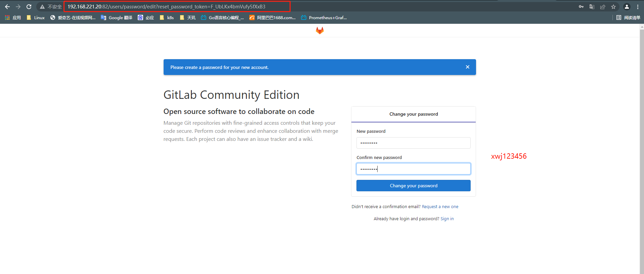The width and height of the screenshot is (644, 274).
Task: Click the browser forward arrow
Action: (18, 7)
